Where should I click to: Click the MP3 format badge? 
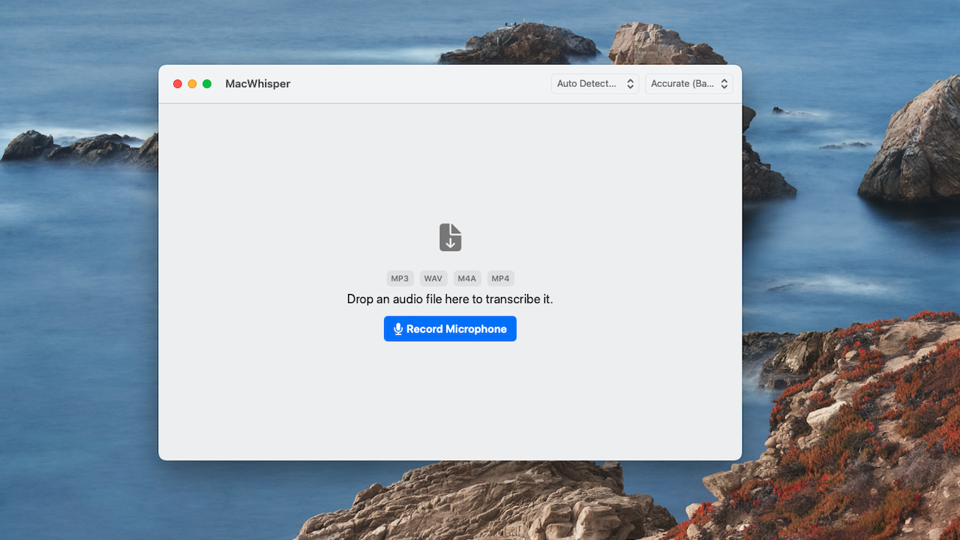click(x=400, y=278)
